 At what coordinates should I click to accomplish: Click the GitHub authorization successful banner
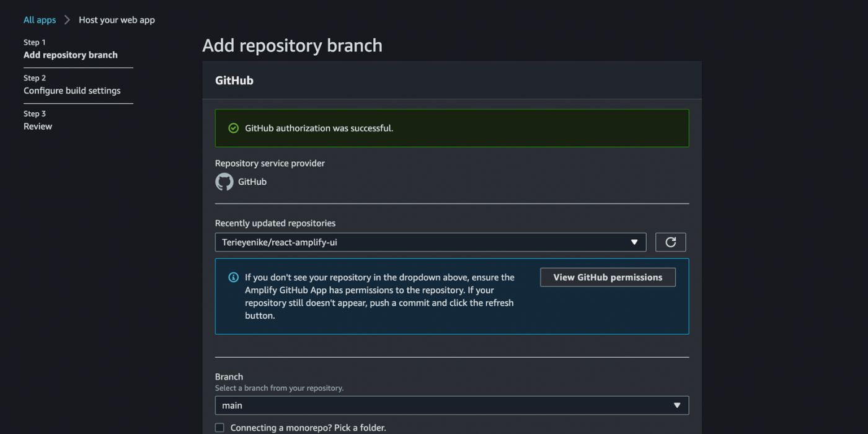pyautogui.click(x=451, y=128)
